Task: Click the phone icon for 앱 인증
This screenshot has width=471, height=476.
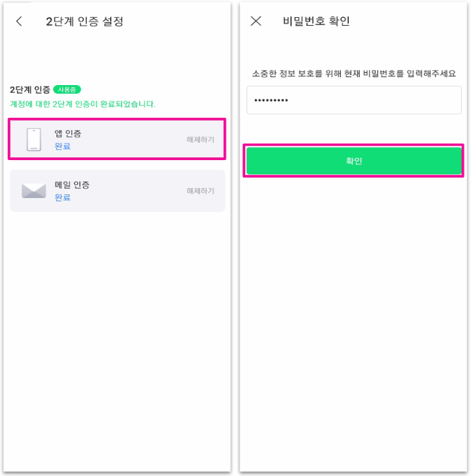Action: pyautogui.click(x=34, y=139)
